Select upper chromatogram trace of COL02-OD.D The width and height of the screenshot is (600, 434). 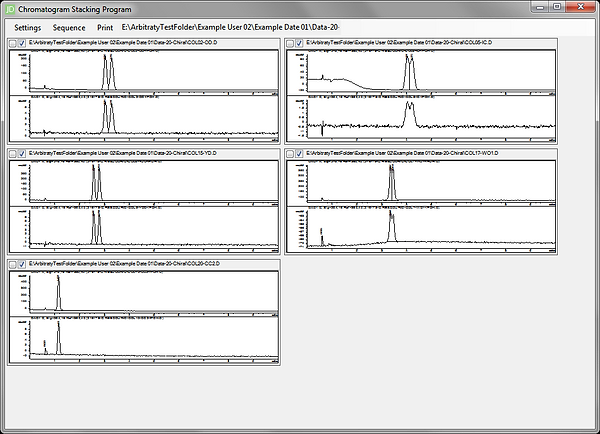(x=144, y=72)
